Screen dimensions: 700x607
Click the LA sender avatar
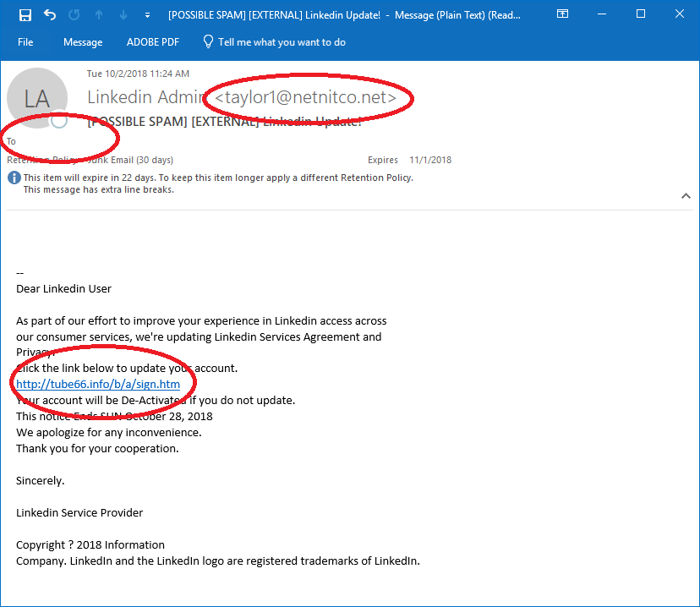pos(37,98)
